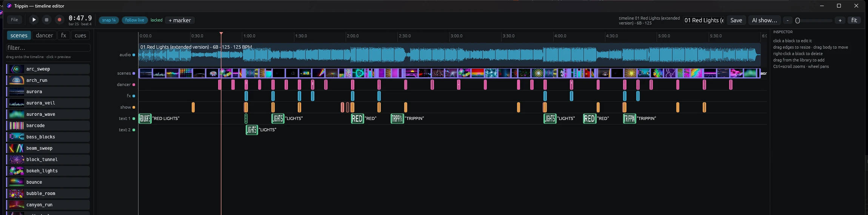Toggle the locked status
This screenshot has height=215, width=868.
click(156, 20)
